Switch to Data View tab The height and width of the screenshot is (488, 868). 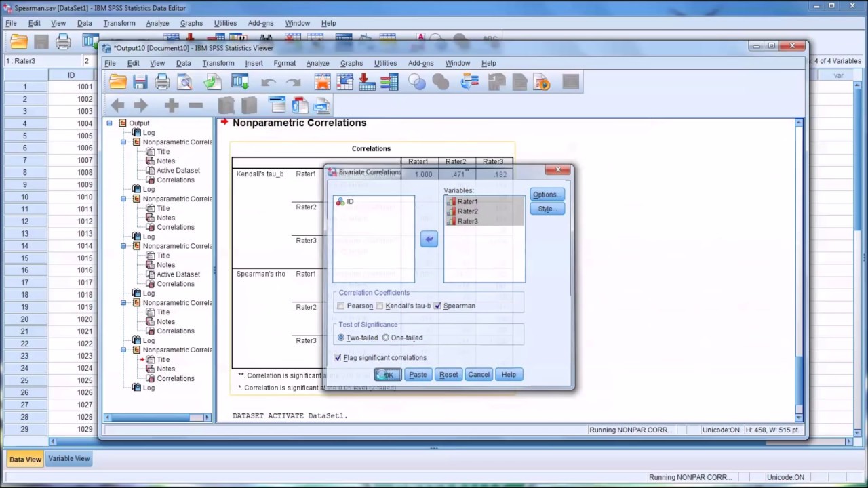click(25, 459)
